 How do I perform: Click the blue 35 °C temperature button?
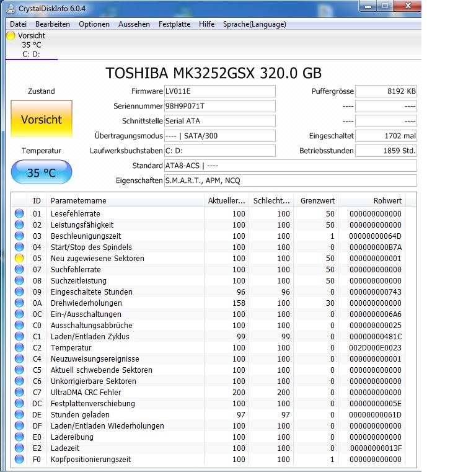(x=42, y=172)
